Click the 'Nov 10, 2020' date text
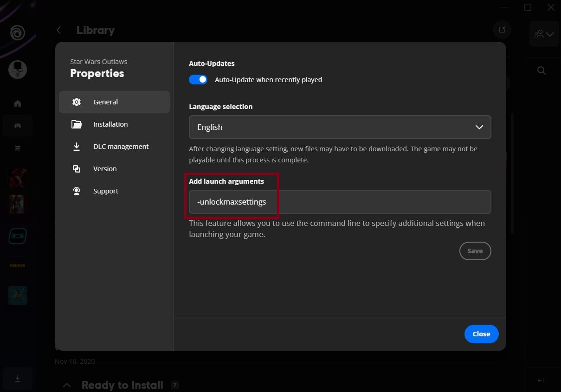This screenshot has width=561, height=392. 75,361
